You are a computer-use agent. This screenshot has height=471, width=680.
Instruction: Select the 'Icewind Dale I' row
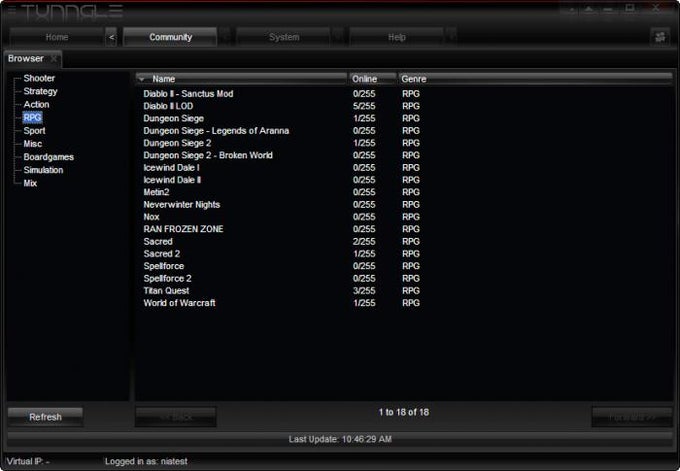click(x=404, y=167)
